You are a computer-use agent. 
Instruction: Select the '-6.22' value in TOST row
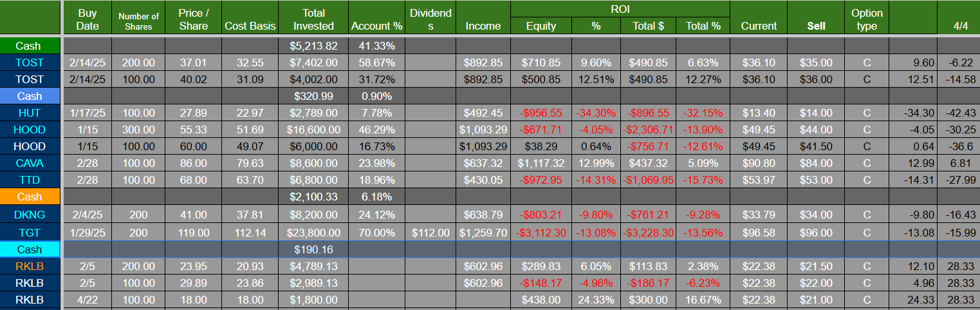click(960, 63)
